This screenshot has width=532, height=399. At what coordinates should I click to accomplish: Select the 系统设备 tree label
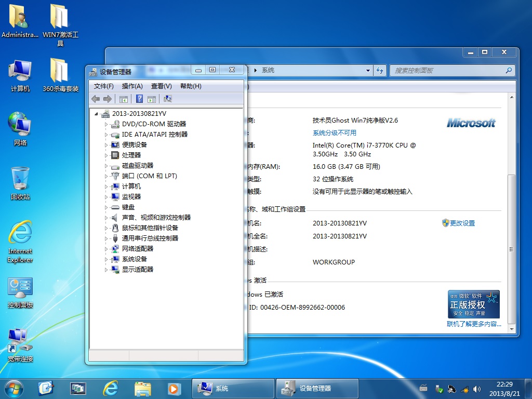coord(135,259)
